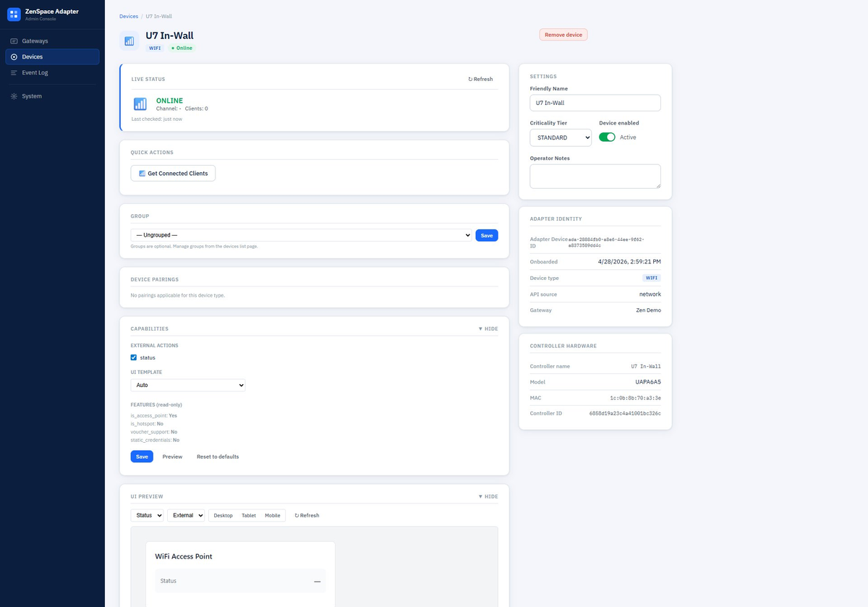The image size is (868, 607).
Task: Collapse the Capabilities section with Hide
Action: (488, 328)
